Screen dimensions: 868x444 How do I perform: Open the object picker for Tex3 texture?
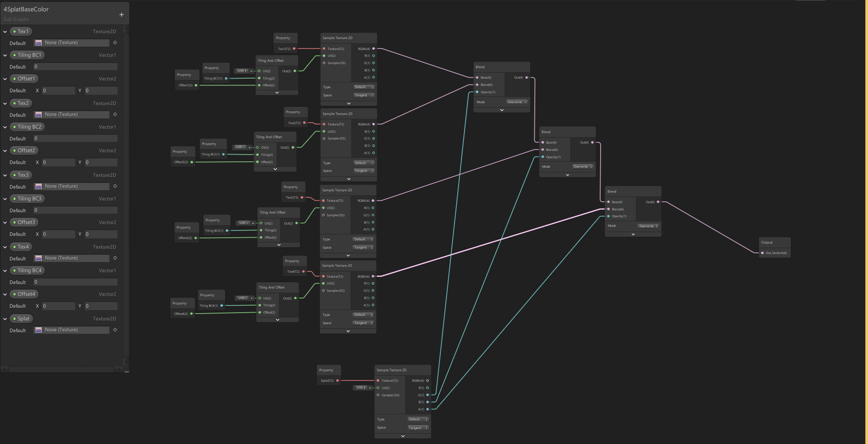point(115,186)
